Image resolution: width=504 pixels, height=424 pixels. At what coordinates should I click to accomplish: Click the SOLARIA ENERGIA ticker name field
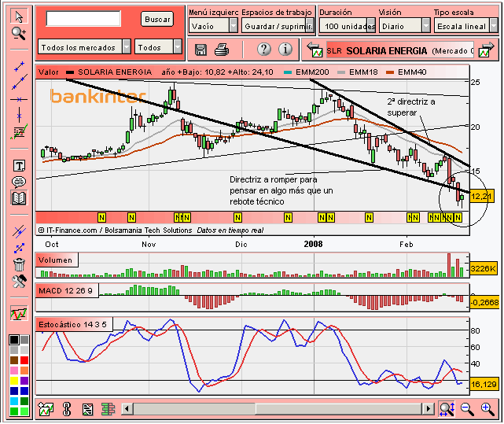(x=400, y=50)
